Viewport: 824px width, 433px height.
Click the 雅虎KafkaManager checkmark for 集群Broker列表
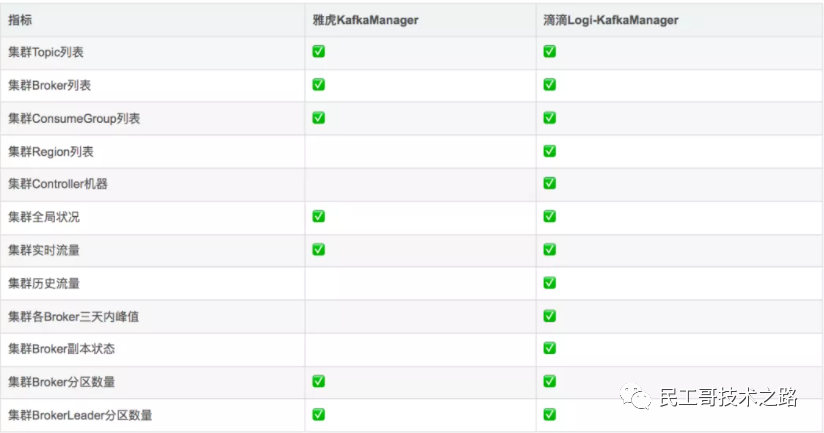pyautogui.click(x=318, y=85)
